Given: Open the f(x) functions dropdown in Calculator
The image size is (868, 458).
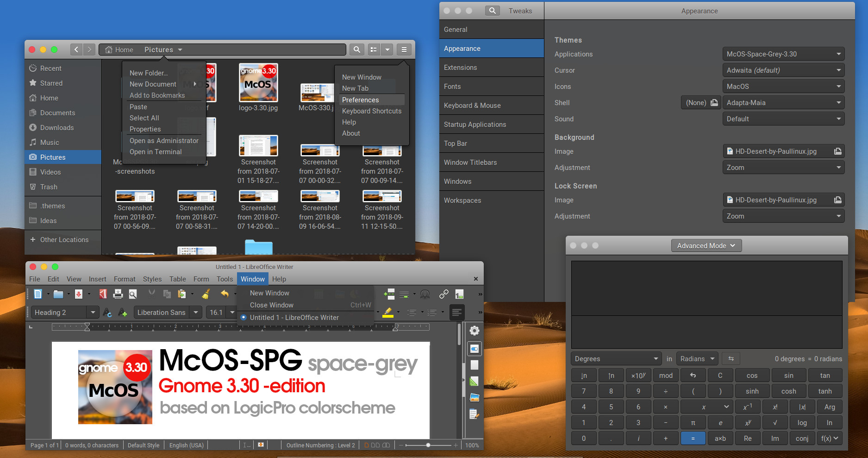Looking at the screenshot, I should 830,439.
